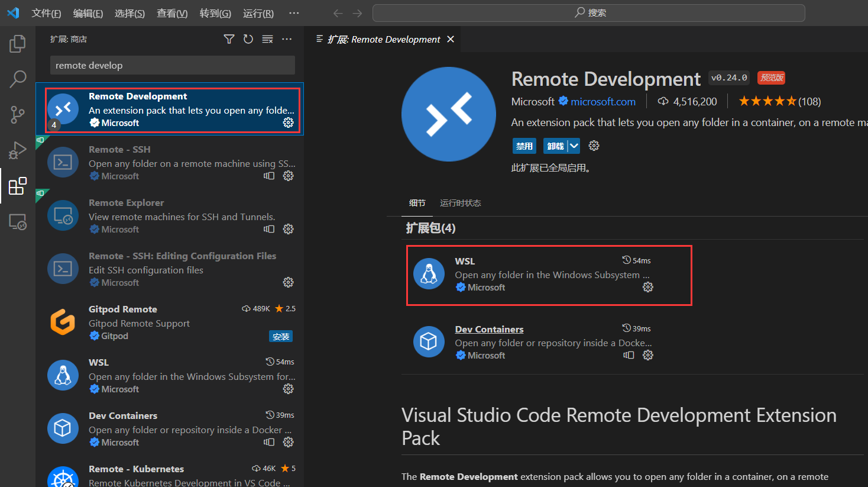The image size is (868, 487).
Task: Clear extensions search results icon
Action: tap(268, 39)
